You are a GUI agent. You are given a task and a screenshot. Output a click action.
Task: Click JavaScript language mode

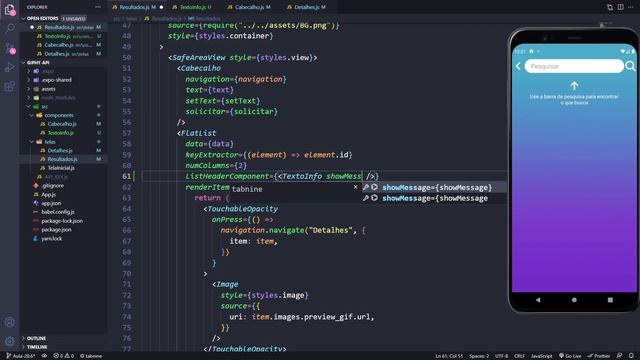click(541, 356)
